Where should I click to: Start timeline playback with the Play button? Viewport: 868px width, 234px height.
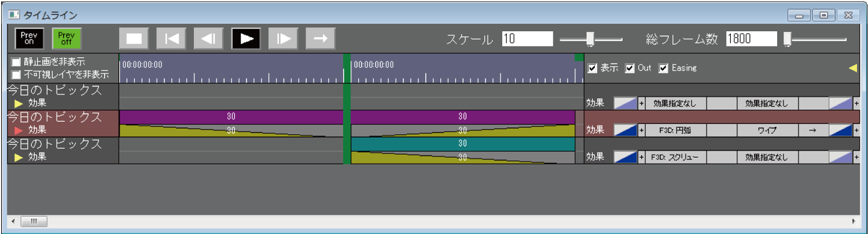(x=246, y=39)
